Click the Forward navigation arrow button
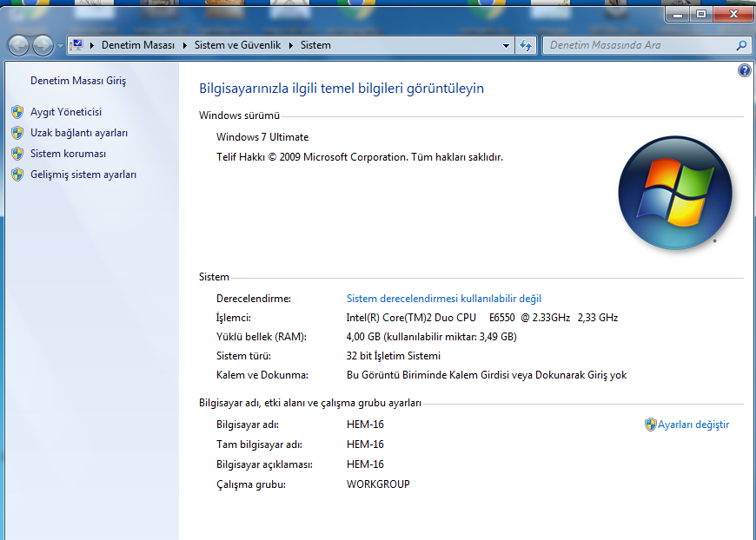The height and width of the screenshot is (540, 756). [x=43, y=46]
